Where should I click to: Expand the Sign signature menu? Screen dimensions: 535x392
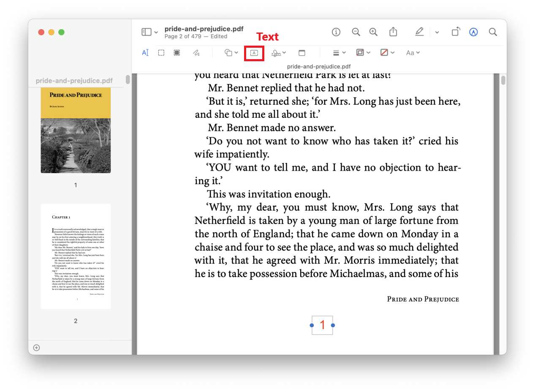point(278,52)
